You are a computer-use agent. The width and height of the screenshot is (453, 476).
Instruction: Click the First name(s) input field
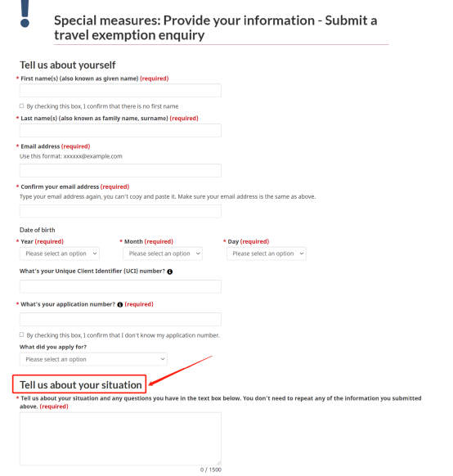120,91
